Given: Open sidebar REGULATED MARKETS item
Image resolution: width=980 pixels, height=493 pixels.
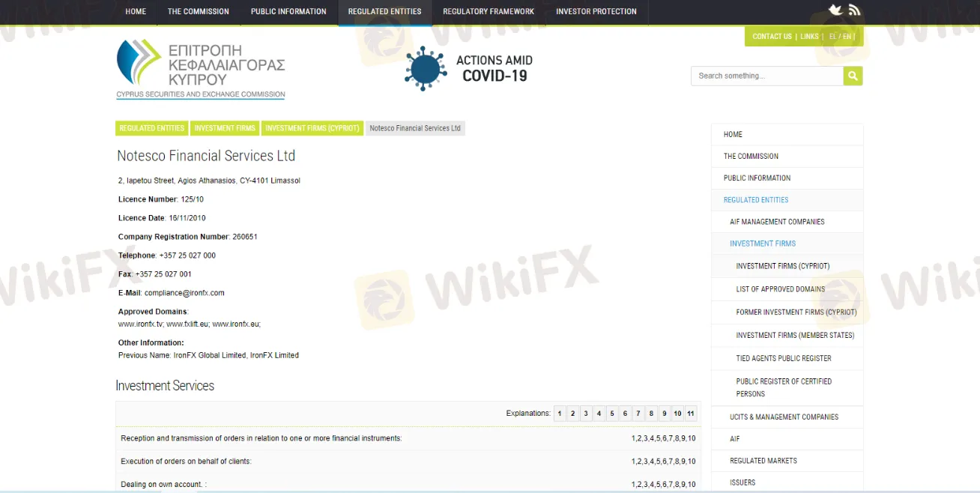Looking at the screenshot, I should pyautogui.click(x=787, y=461).
